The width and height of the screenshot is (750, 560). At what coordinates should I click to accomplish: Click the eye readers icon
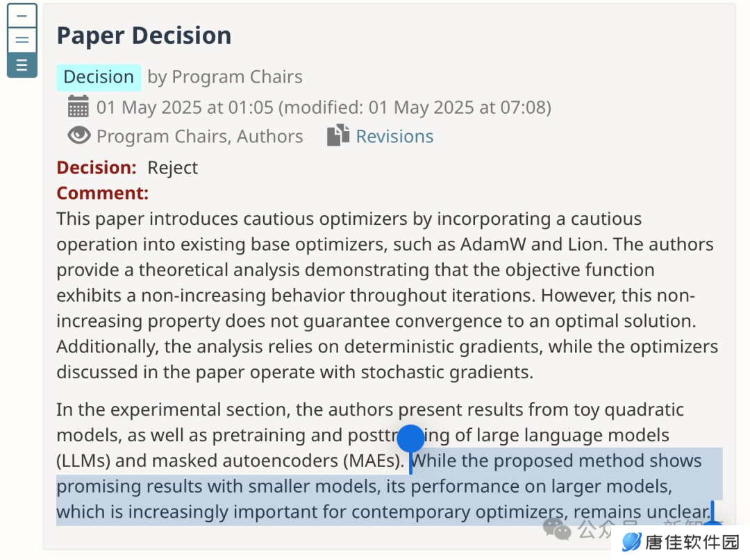tap(79, 136)
